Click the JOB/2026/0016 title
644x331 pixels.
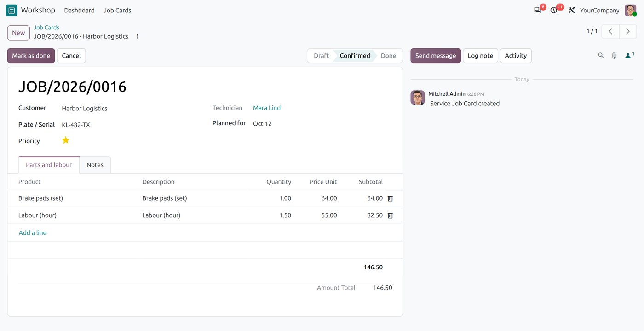coord(72,87)
